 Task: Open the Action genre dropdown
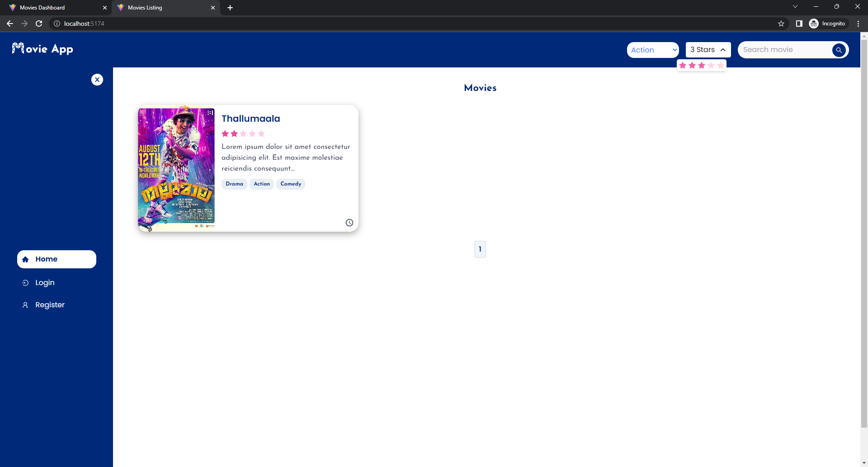click(653, 50)
